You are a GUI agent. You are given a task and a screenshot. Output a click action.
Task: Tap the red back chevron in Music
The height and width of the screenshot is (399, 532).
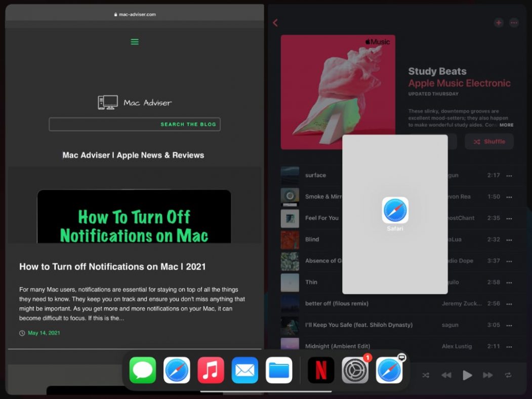point(275,22)
